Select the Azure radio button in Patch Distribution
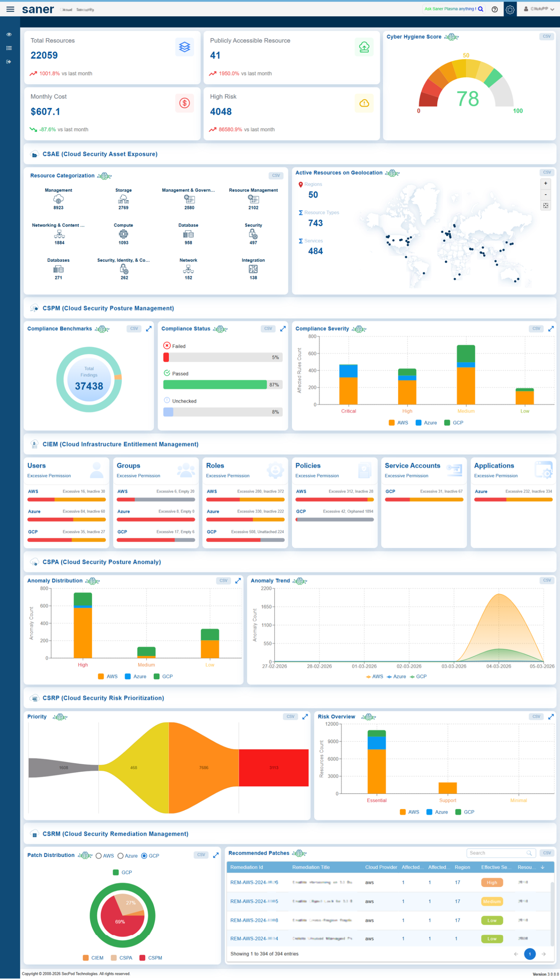This screenshot has height=980, width=560. (121, 856)
